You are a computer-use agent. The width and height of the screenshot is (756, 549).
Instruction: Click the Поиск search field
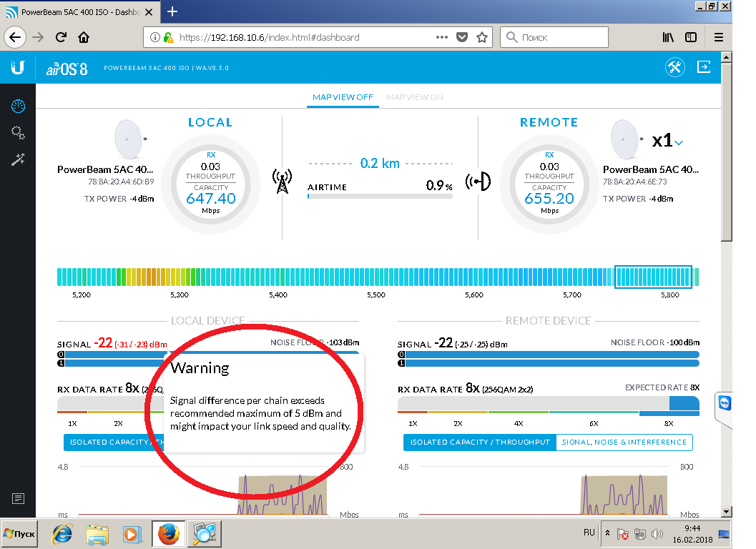coord(554,37)
